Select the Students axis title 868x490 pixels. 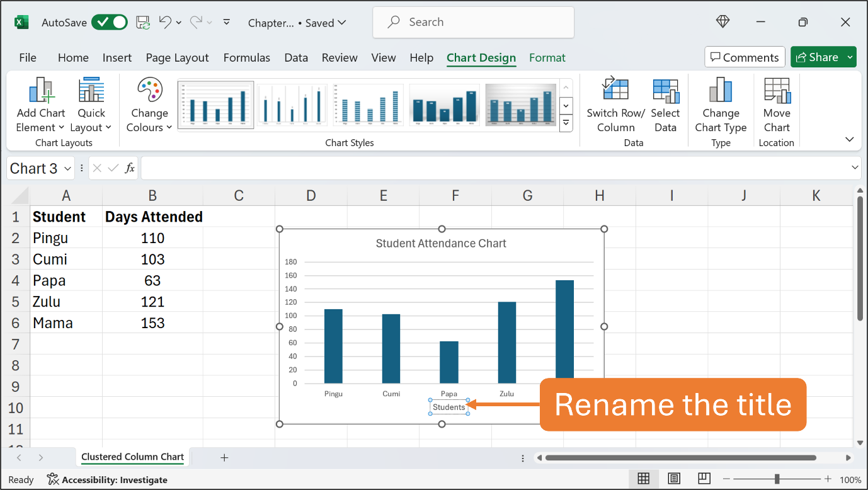(x=449, y=407)
